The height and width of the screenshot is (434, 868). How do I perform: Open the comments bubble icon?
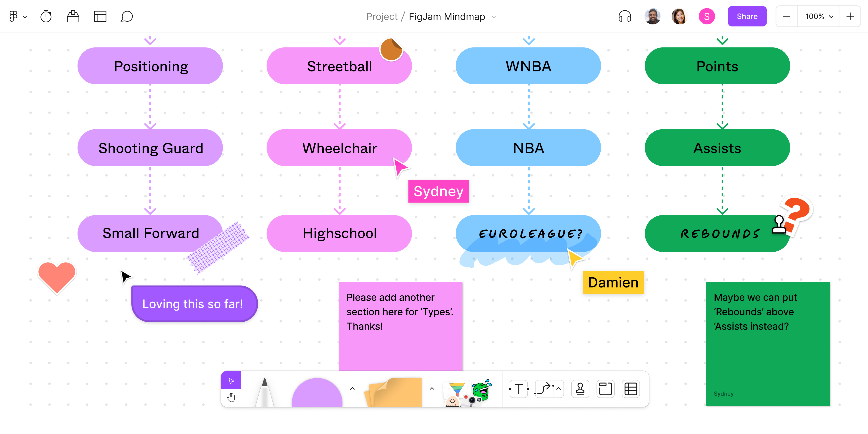(127, 17)
